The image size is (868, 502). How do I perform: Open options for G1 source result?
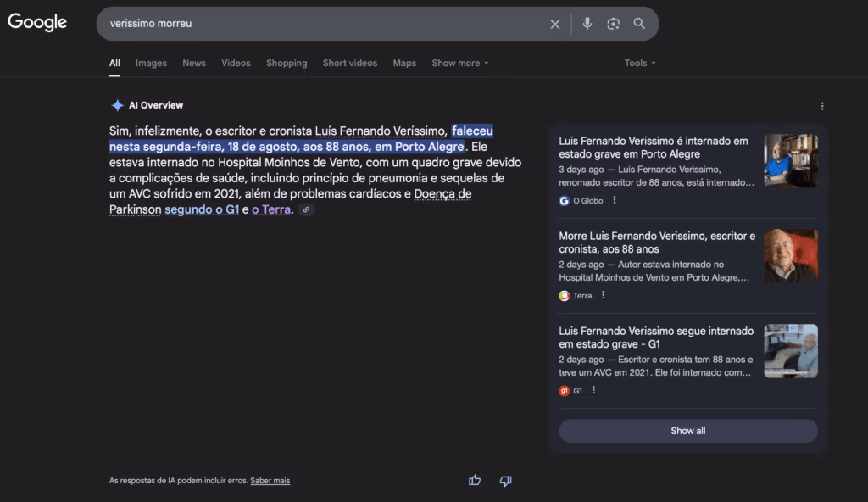pyautogui.click(x=593, y=391)
